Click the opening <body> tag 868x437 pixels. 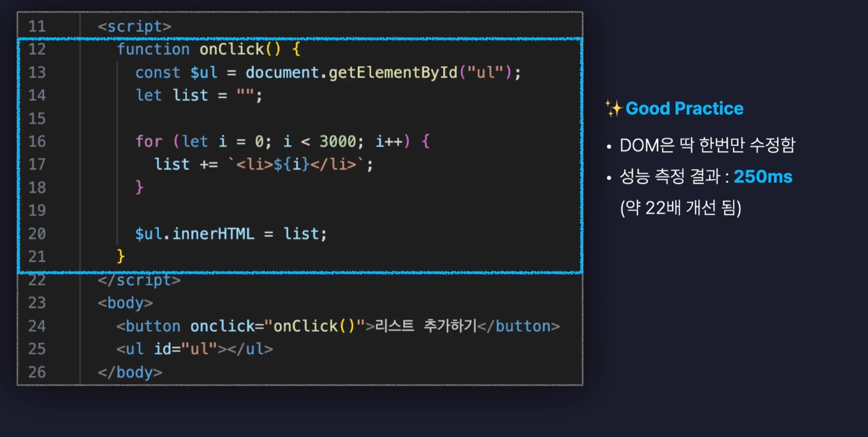125,302
